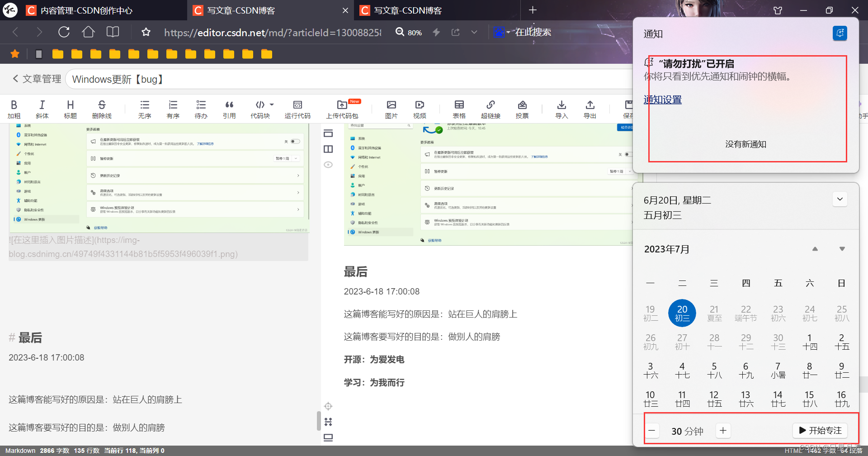Image resolution: width=868 pixels, height=456 pixels.
Task: Insert a blockquote with 引用 button
Action: coord(229,109)
